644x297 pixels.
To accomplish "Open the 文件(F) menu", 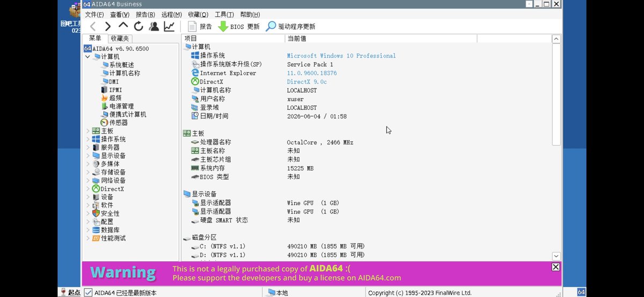I will click(x=94, y=14).
